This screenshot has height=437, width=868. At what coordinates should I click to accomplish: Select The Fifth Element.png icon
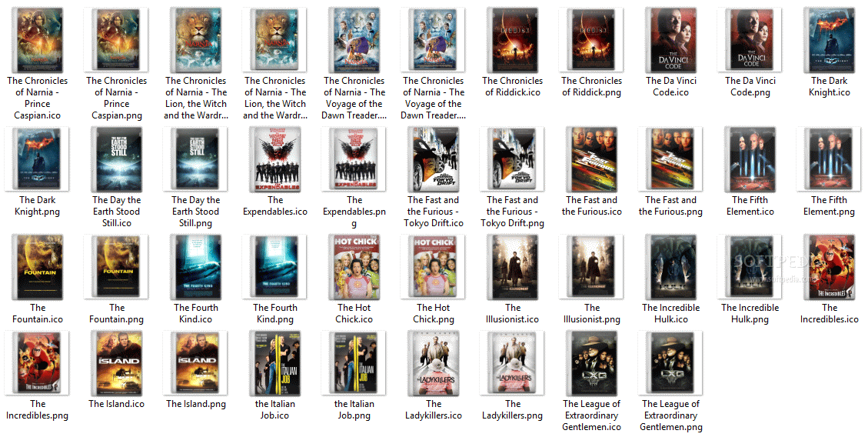click(829, 159)
